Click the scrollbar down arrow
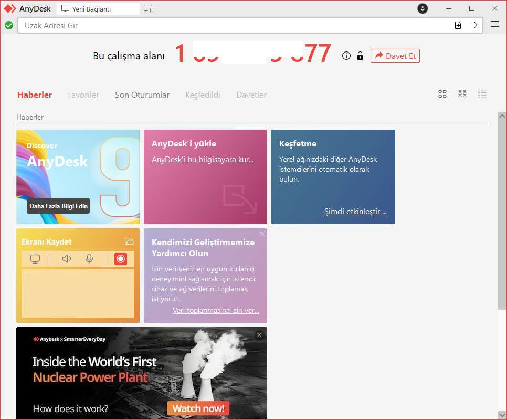This screenshot has height=420, width=507. 502,415
